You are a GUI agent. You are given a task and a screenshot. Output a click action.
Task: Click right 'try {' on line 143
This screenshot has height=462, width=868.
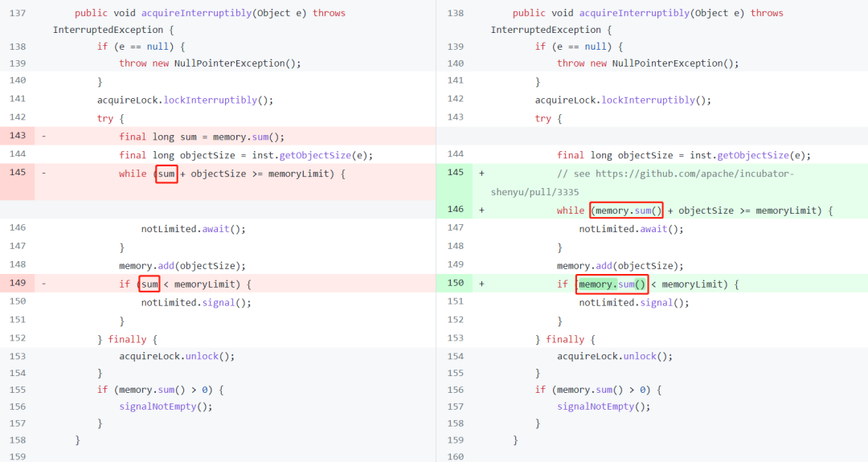[x=548, y=118]
